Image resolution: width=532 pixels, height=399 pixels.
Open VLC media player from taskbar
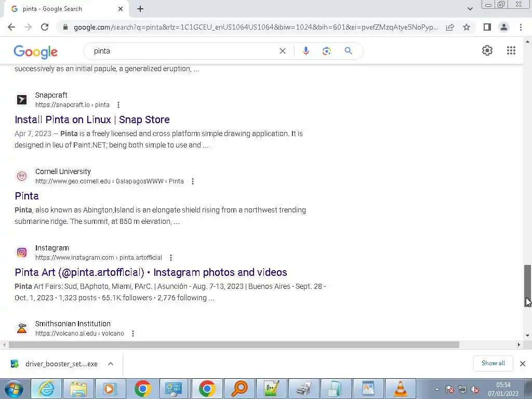[400, 389]
